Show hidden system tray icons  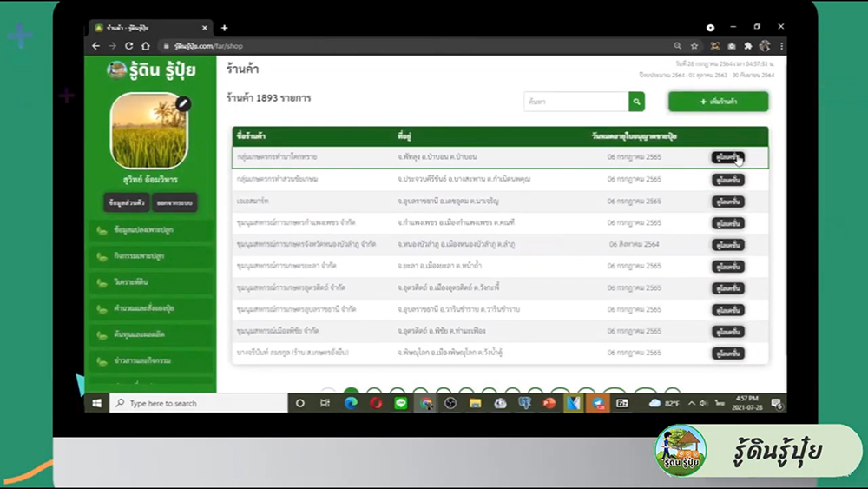[x=692, y=403]
